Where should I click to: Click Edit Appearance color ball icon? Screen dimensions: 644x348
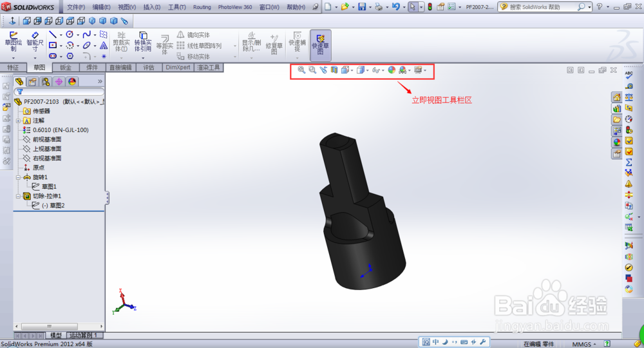(392, 70)
